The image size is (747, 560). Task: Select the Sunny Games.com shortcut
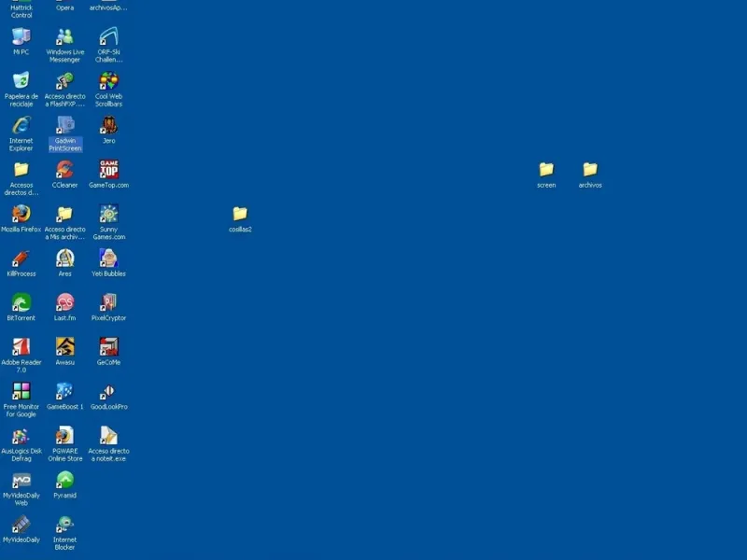coord(108,214)
